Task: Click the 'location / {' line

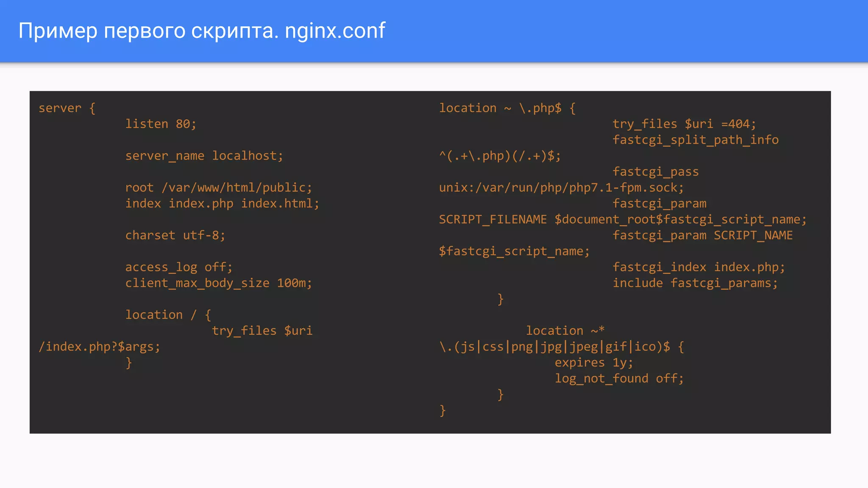Action: [x=168, y=315]
